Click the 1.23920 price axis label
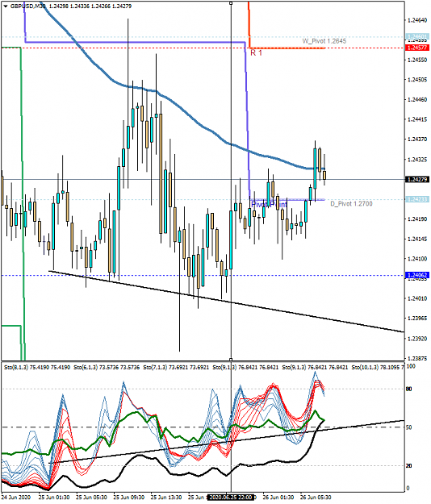431x504 pixels. pyautogui.click(x=417, y=339)
